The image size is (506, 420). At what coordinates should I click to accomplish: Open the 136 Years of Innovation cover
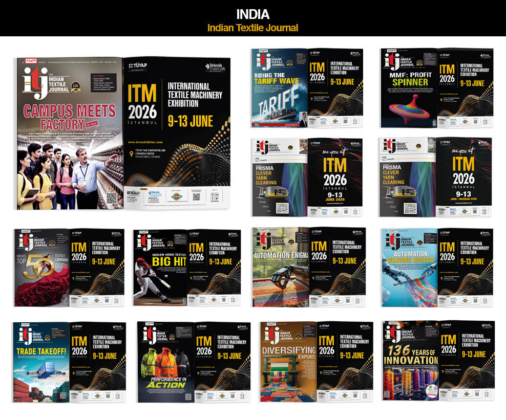411,361
